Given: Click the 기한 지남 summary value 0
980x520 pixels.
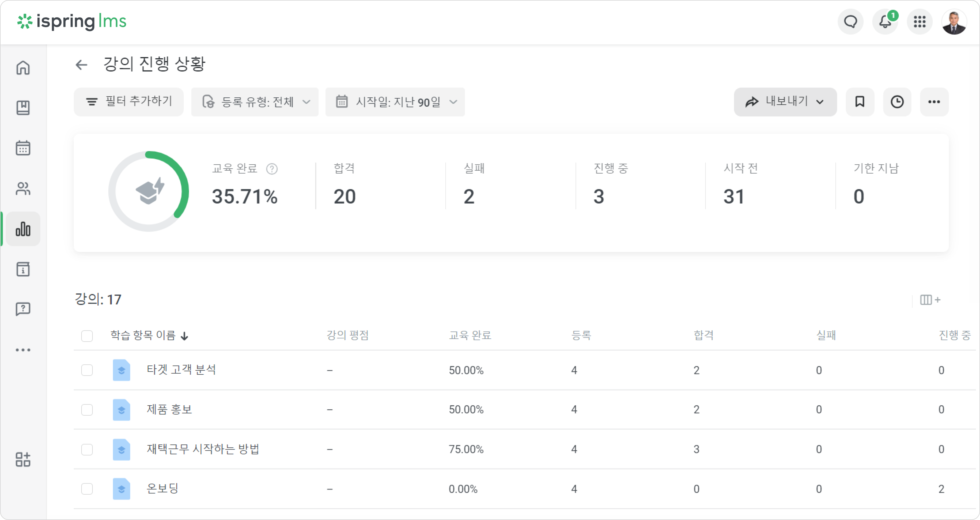Looking at the screenshot, I should pyautogui.click(x=859, y=197).
